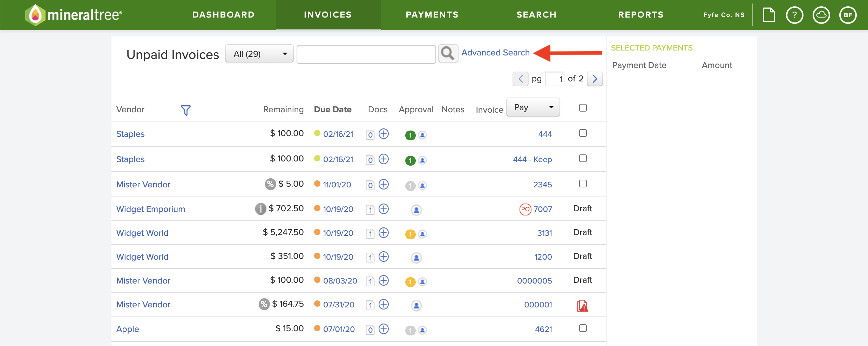Open the 10/19/20 due date for $5,247.50
Viewport: 868px width, 346px height.
(338, 233)
